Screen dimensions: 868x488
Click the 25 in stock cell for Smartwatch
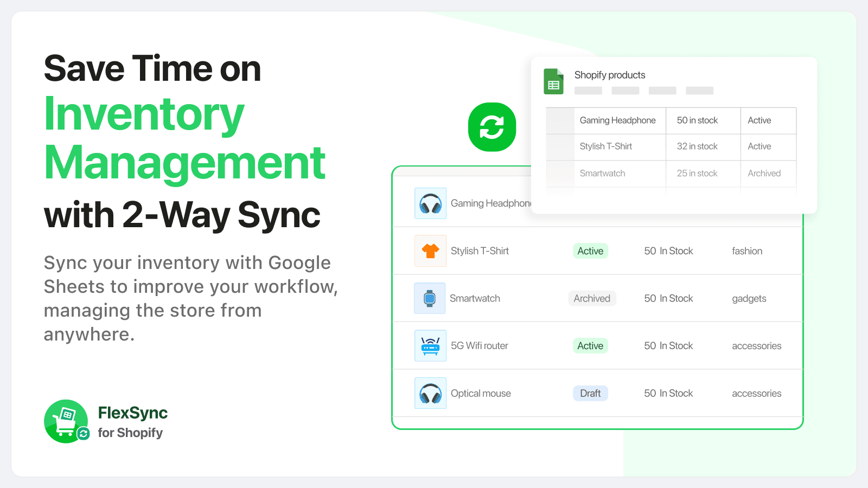click(x=697, y=173)
